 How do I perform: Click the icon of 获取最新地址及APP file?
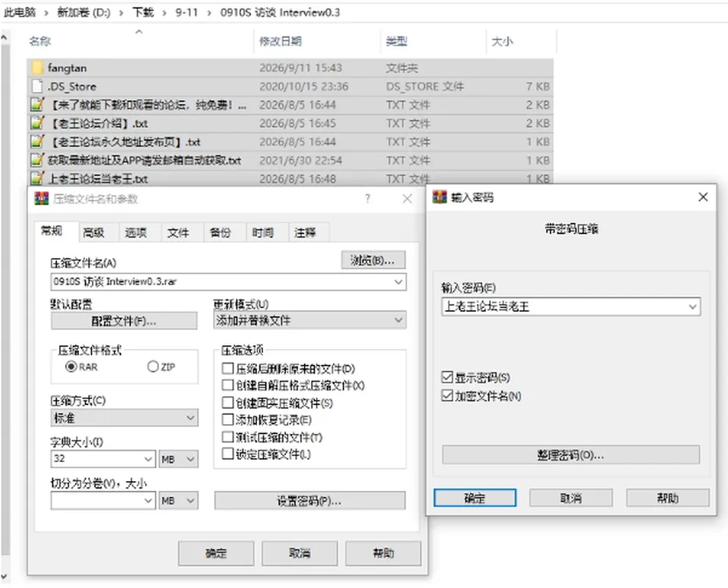pyautogui.click(x=37, y=160)
